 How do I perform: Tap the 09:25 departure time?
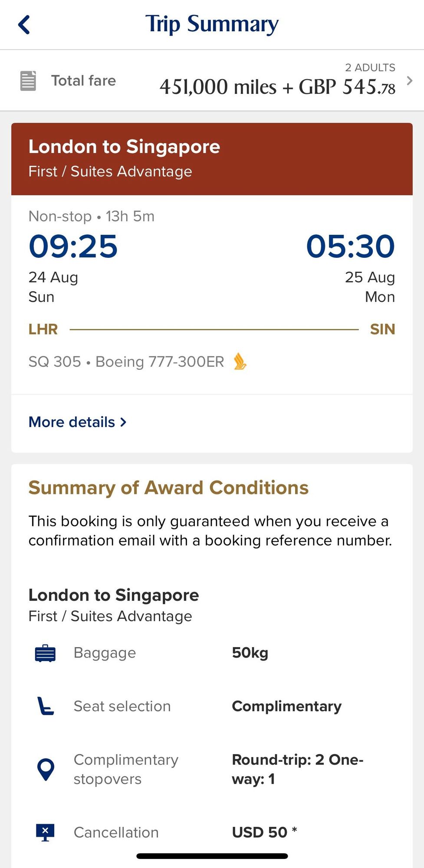coord(73,246)
